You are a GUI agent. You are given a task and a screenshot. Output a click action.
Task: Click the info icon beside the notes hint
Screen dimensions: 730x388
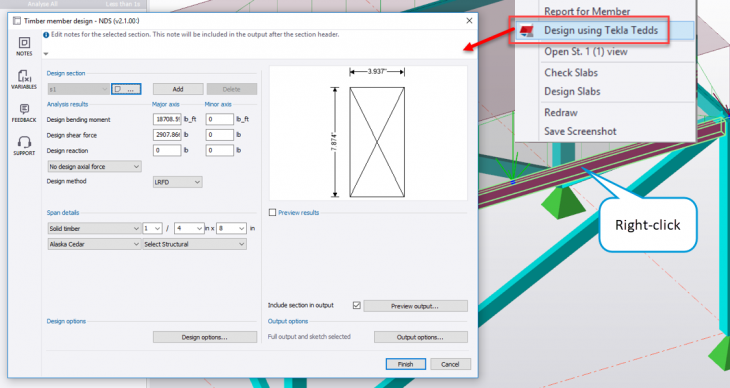[x=46, y=34]
